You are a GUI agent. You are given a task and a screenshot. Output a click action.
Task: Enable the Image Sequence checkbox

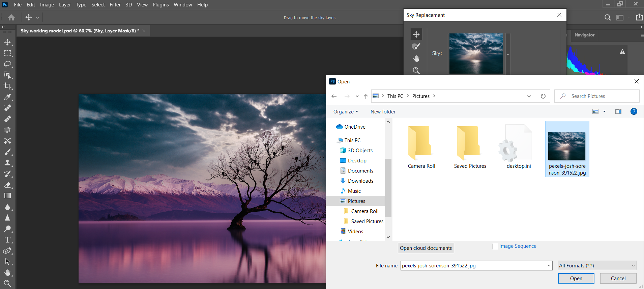pyautogui.click(x=495, y=246)
